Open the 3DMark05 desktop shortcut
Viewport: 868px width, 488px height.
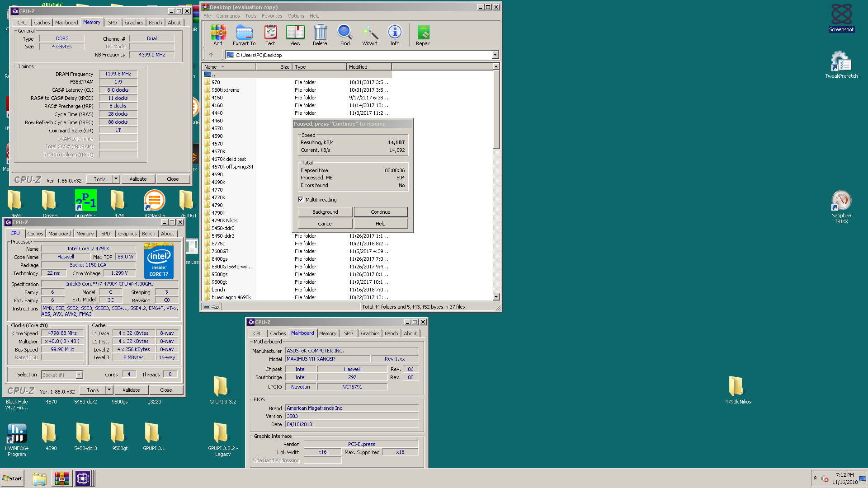(154, 203)
